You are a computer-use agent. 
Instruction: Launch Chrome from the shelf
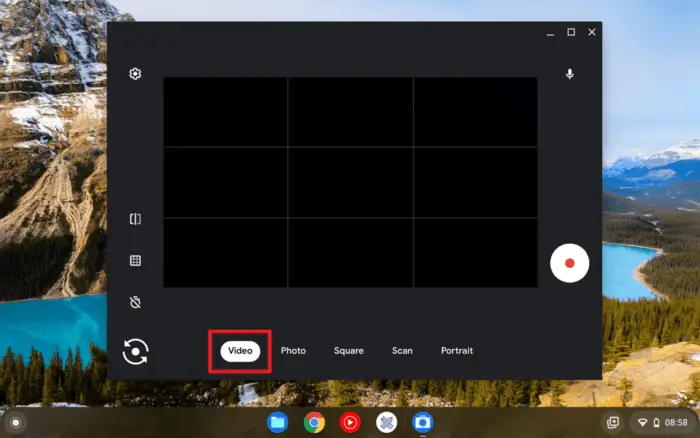[314, 422]
